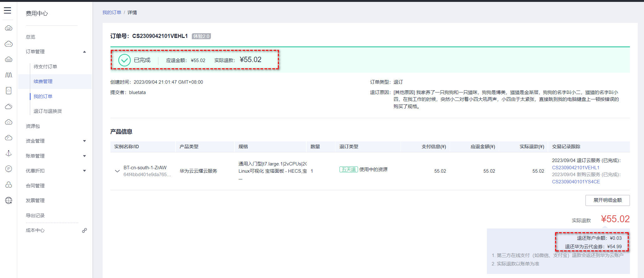Click the 退订类型 column header
The width and height of the screenshot is (644, 278).
[x=349, y=147]
